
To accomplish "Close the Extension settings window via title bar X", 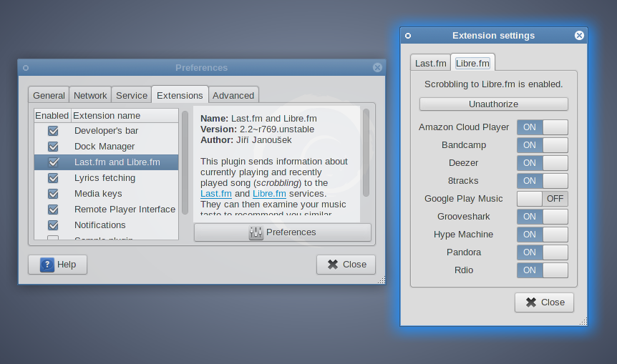I will coord(579,36).
